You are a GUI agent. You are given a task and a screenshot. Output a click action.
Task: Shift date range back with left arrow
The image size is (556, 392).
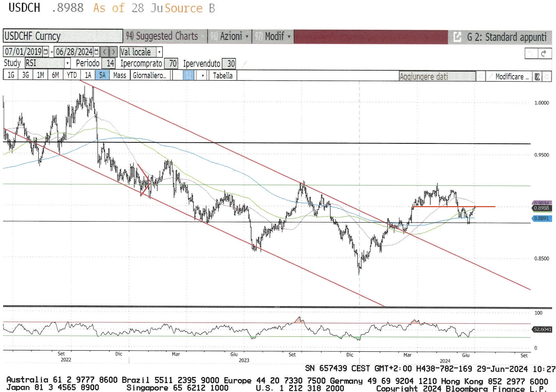click(x=105, y=52)
